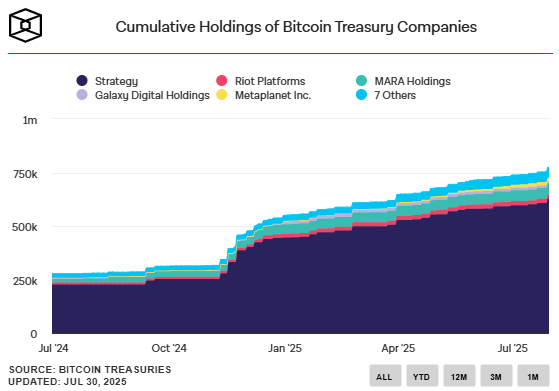Viewport: 559px width, 391px height.
Task: Hide the MARA Holdings legend label
Action: 412,81
